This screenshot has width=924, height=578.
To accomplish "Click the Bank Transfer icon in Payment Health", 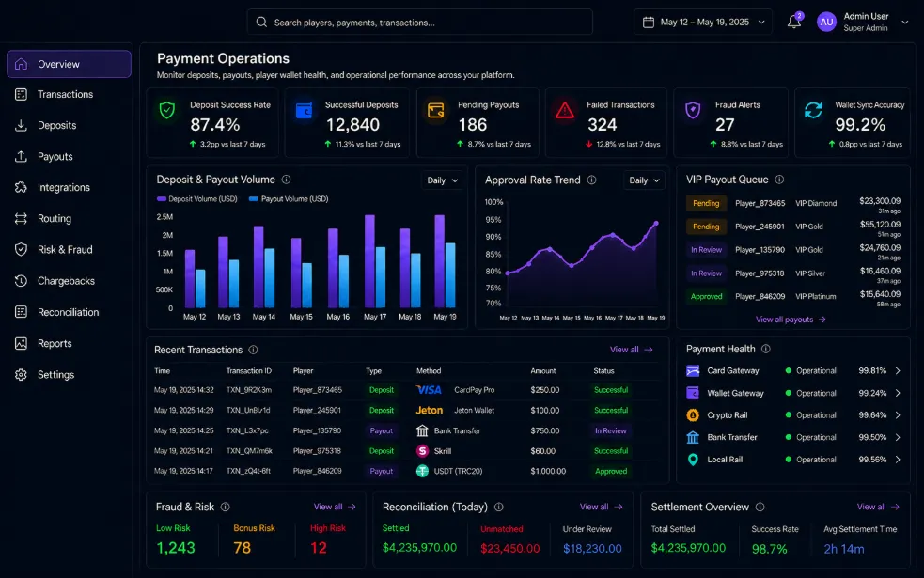I will [693, 437].
